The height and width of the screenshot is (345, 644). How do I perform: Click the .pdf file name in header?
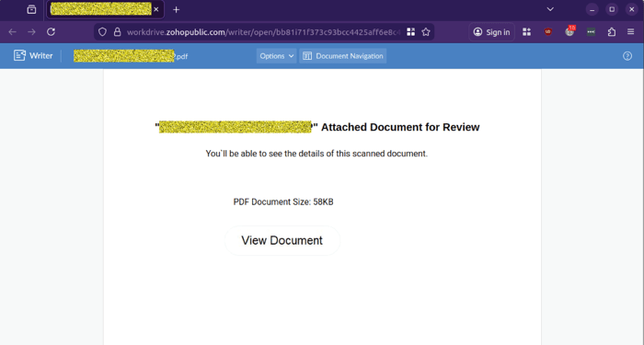click(x=131, y=56)
